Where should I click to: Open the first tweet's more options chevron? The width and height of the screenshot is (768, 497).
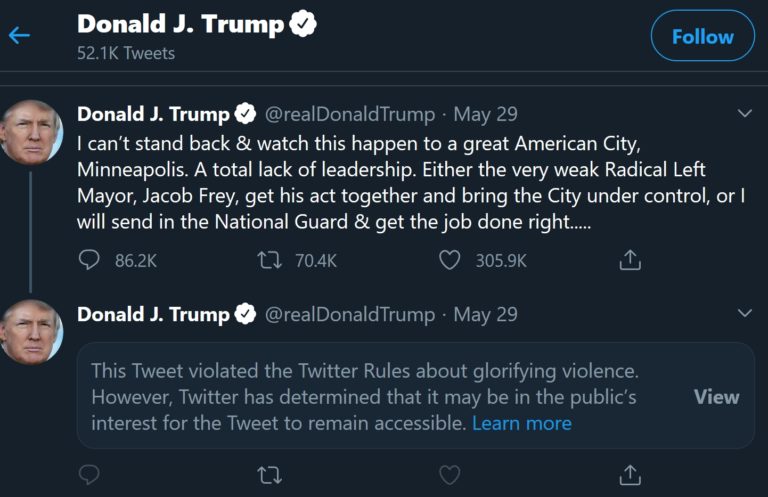[743, 113]
